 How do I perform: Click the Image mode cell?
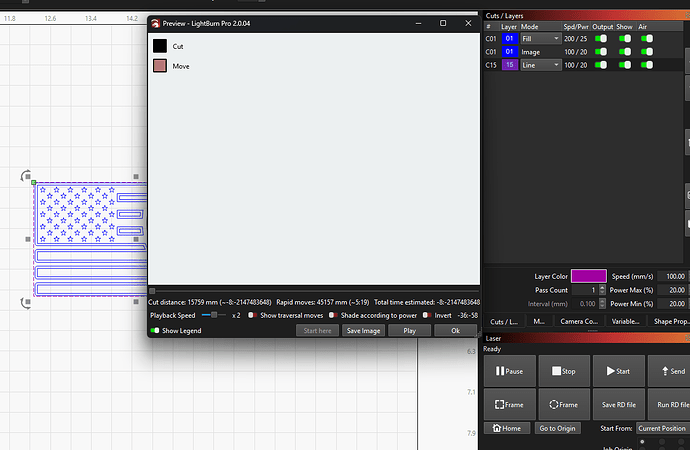(531, 52)
